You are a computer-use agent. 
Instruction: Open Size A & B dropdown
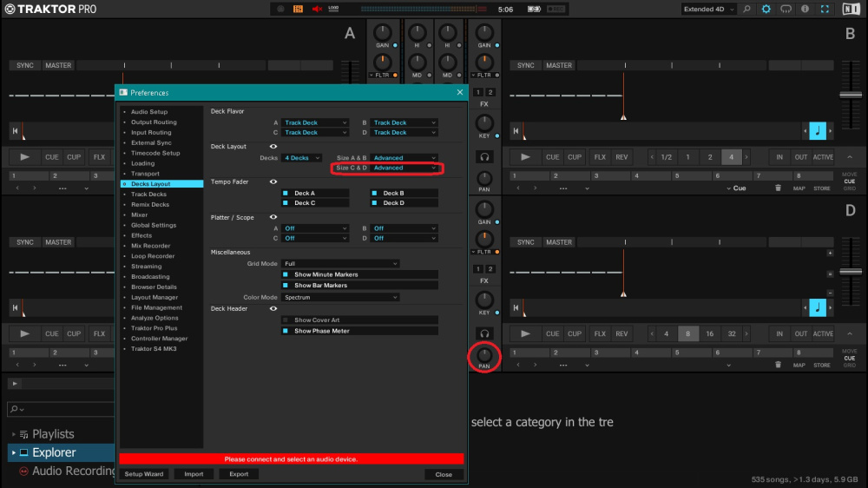(x=404, y=158)
